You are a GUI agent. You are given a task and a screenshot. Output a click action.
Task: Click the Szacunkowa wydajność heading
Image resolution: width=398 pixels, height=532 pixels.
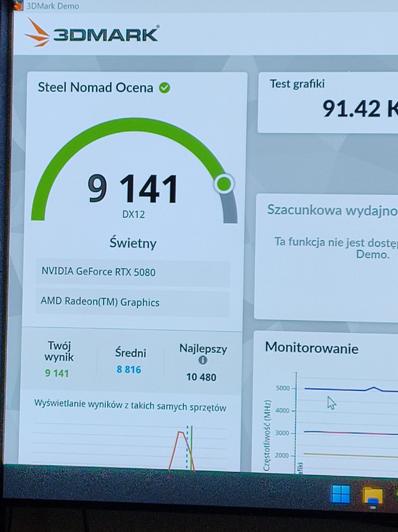click(333, 211)
